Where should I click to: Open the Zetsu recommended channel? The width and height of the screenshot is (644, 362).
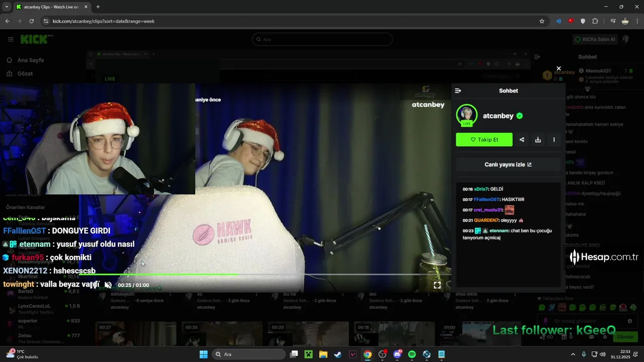click(x=43, y=338)
